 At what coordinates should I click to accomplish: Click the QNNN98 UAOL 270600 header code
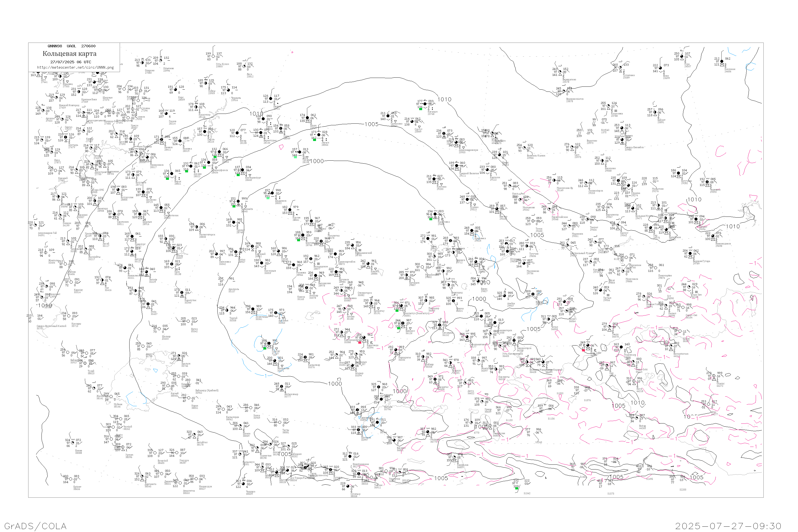72,46
